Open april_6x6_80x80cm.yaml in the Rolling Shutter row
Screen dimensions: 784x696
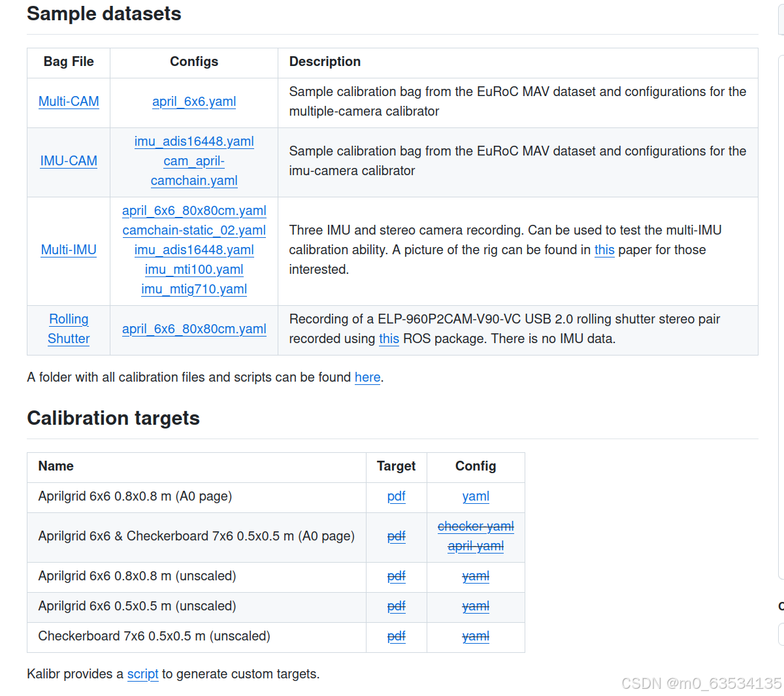click(x=194, y=329)
